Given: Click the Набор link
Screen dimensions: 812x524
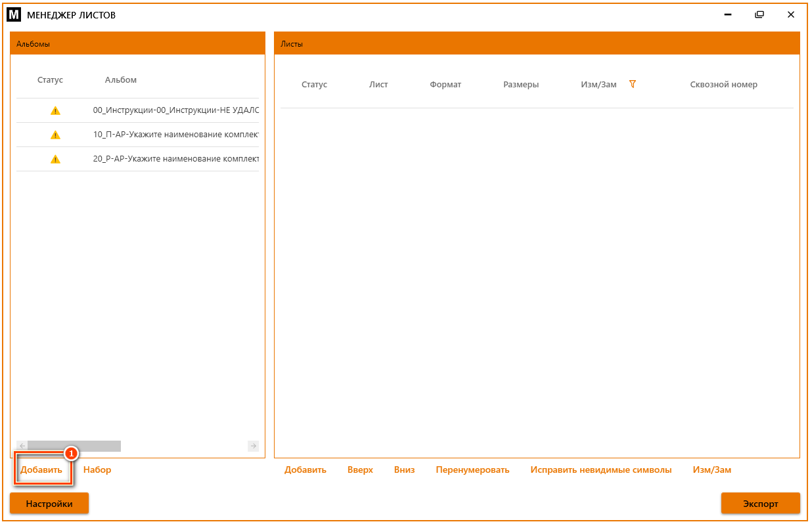Looking at the screenshot, I should point(97,469).
